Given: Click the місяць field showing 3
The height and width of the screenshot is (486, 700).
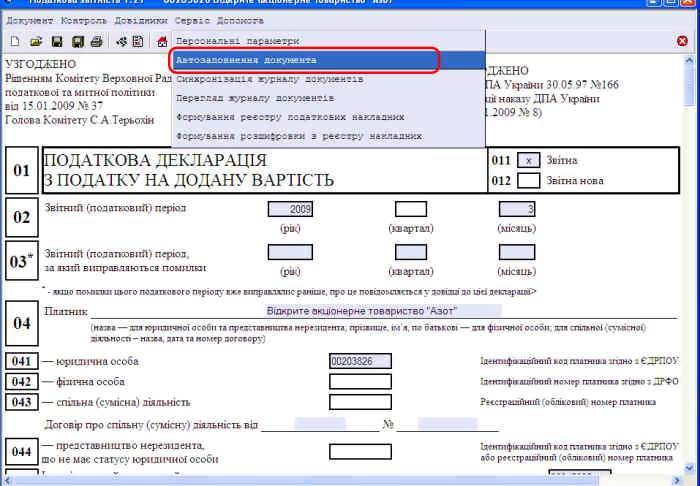Looking at the screenshot, I should pyautogui.click(x=517, y=209).
